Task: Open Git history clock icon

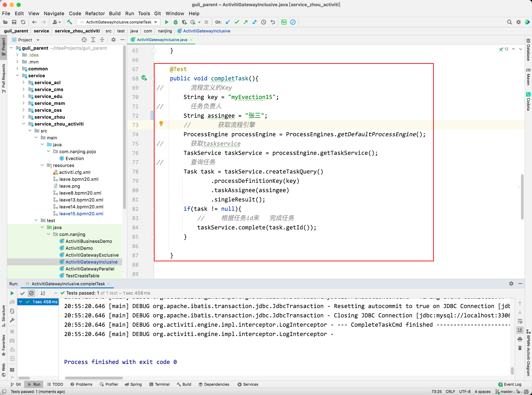Action: (x=263, y=22)
